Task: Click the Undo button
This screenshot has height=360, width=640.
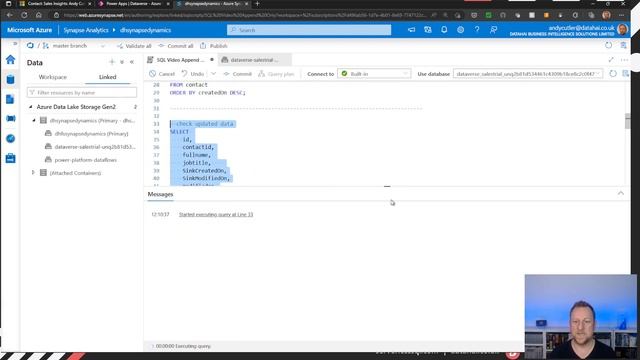Action: [193, 74]
